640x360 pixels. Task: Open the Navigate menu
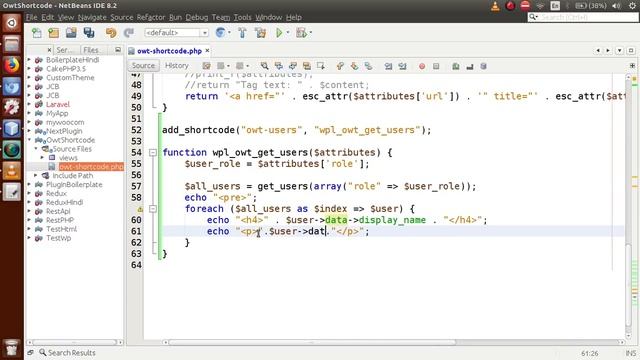point(92,17)
